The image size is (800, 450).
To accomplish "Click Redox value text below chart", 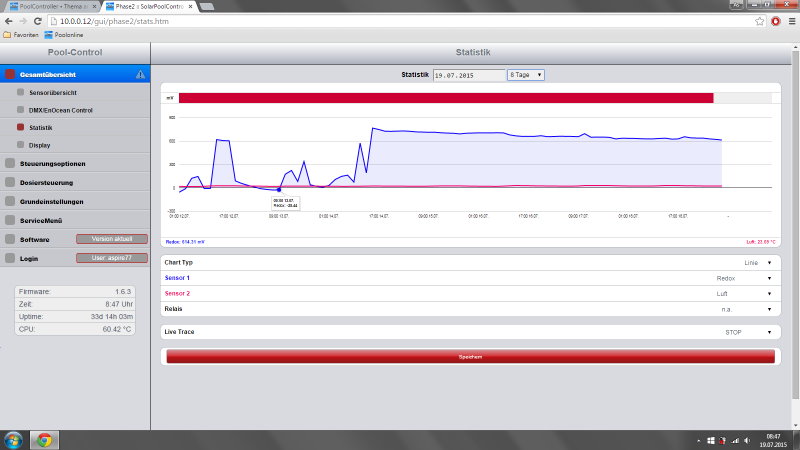I will pos(185,242).
